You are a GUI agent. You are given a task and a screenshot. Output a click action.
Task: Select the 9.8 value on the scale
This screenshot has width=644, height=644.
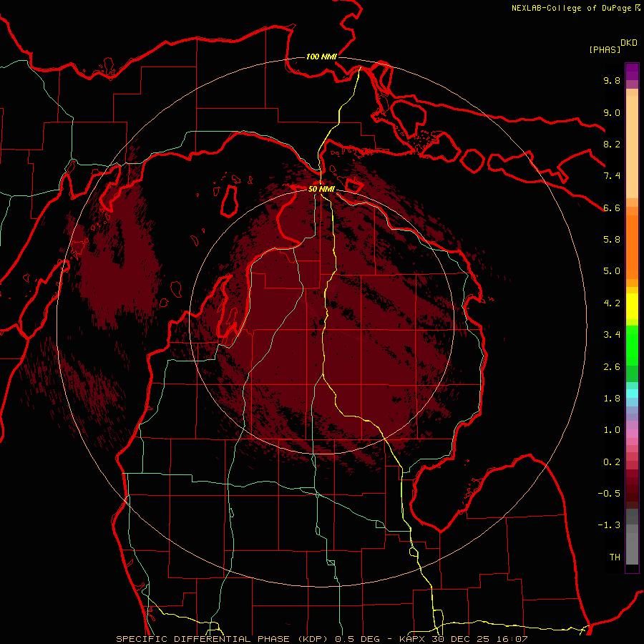point(612,80)
